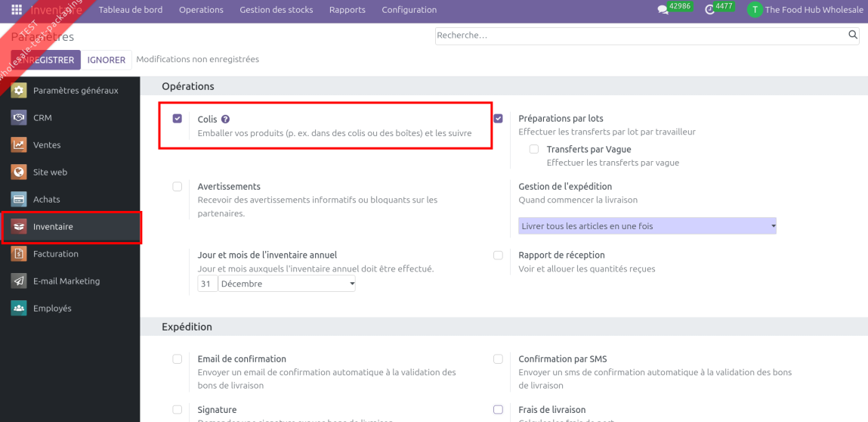Open the apps grid menu icon
The width and height of the screenshot is (868, 422).
17,10
